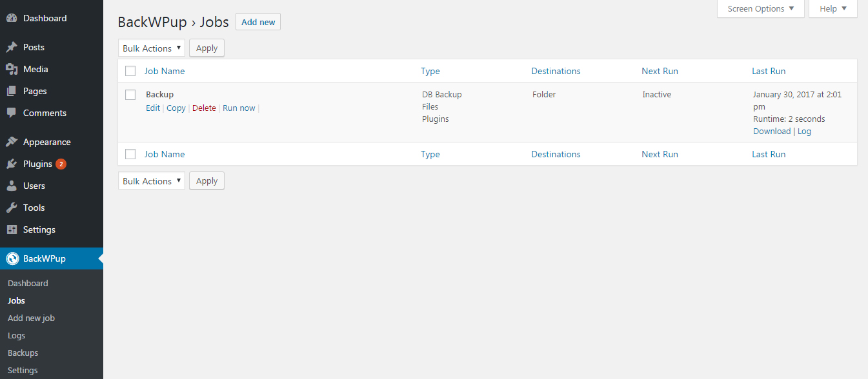This screenshot has width=868, height=379.
Task: Expand the Help panel
Action: (833, 9)
